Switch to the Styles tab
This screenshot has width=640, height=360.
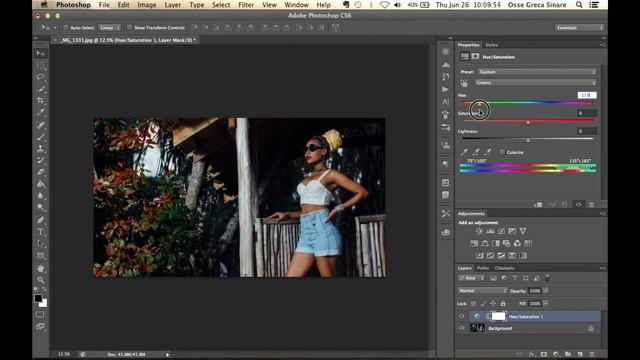(x=491, y=45)
